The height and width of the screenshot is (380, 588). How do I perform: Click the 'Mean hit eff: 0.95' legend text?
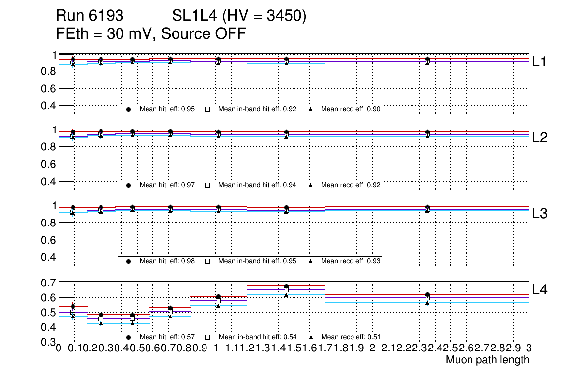click(x=167, y=110)
